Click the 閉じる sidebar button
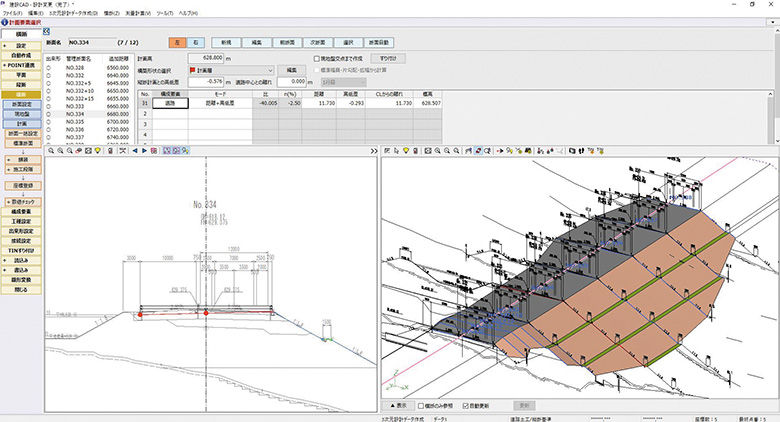This screenshot has width=780, height=422. coord(21,290)
